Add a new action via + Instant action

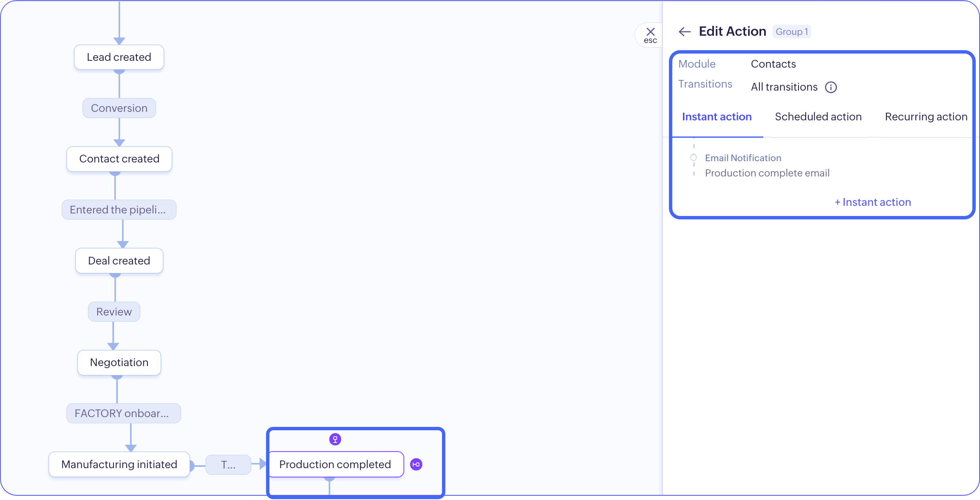(872, 202)
